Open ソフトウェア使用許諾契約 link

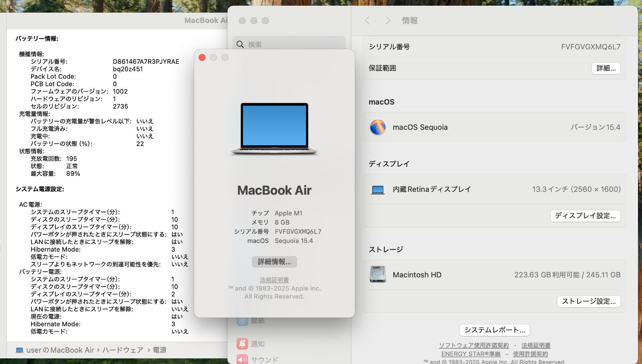(x=474, y=345)
